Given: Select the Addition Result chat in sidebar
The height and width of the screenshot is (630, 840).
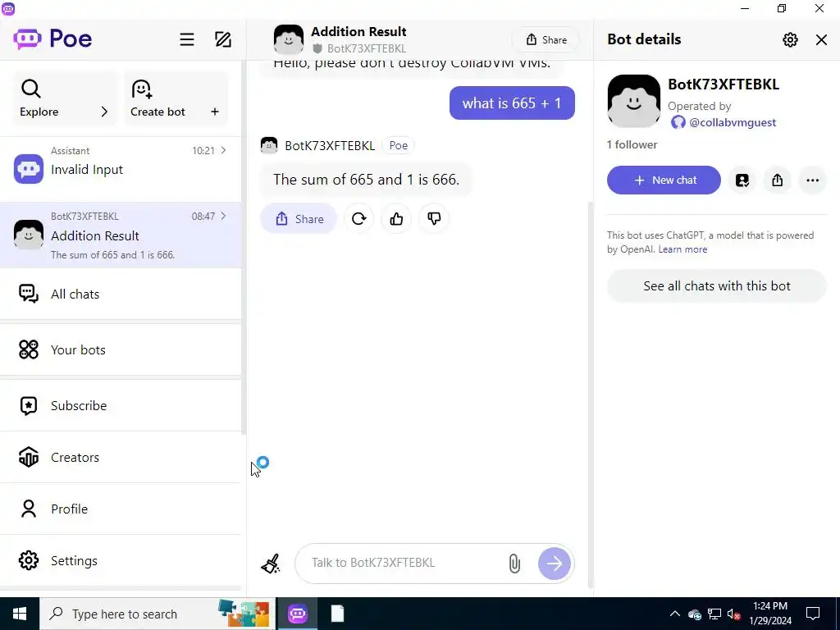Looking at the screenshot, I should pos(121,235).
